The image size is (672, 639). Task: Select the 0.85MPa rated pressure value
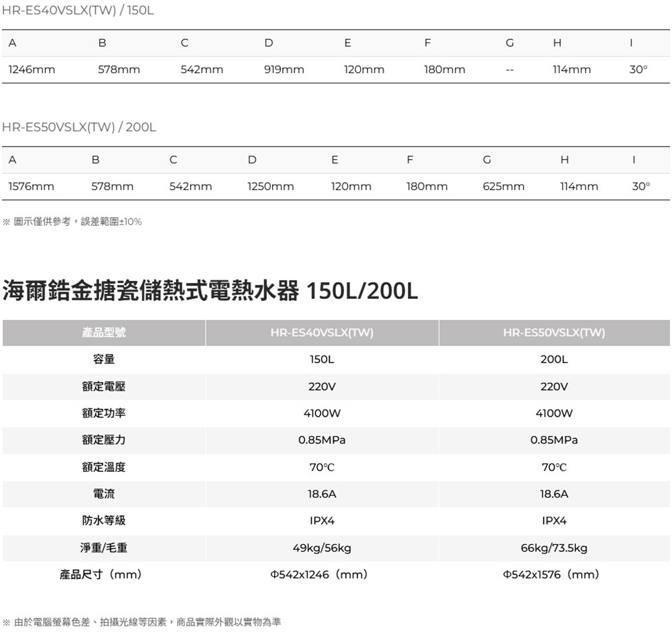323,439
